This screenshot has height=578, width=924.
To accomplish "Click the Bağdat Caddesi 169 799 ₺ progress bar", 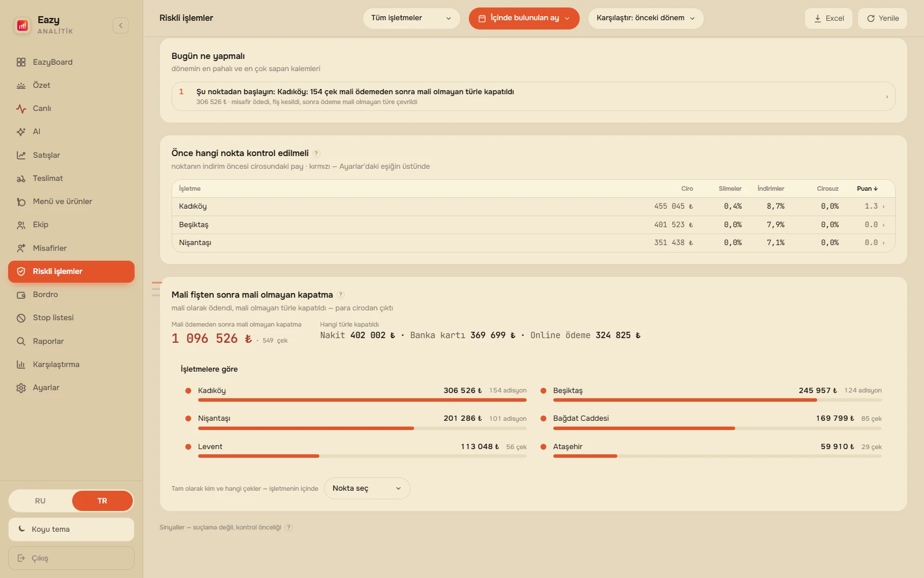I will 717,428.
